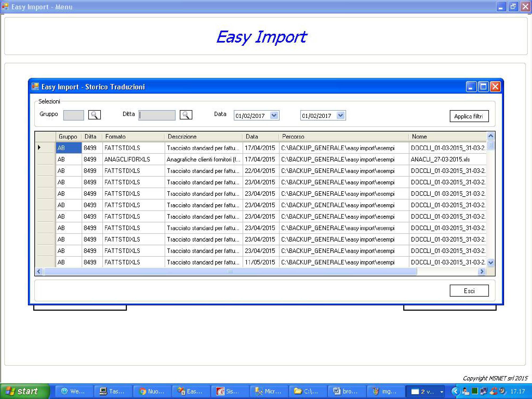532x399 pixels.
Task: Click the Gruppo search magnifier icon
Action: coord(94,115)
